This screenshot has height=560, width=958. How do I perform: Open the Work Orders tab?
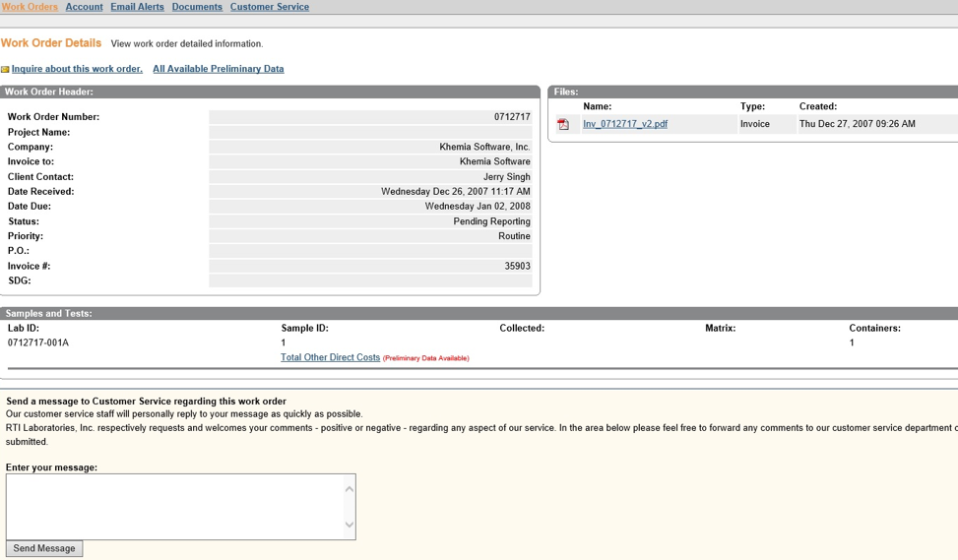tap(30, 7)
